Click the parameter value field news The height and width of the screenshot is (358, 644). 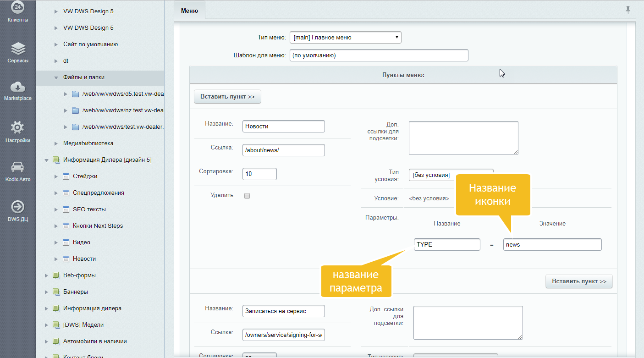[552, 244]
